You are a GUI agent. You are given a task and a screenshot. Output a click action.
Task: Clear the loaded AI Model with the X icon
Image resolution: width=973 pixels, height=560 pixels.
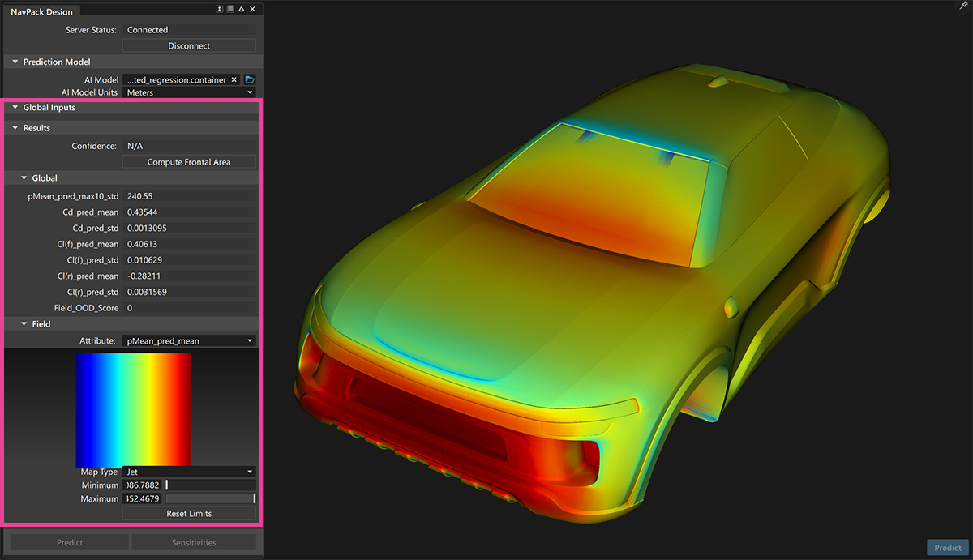(x=234, y=79)
